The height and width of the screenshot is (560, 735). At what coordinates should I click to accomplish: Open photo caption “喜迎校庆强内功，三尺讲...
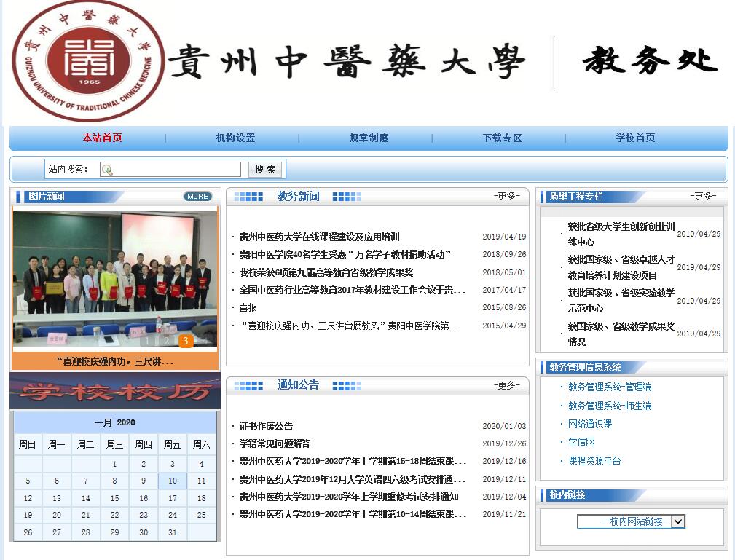coord(115,361)
